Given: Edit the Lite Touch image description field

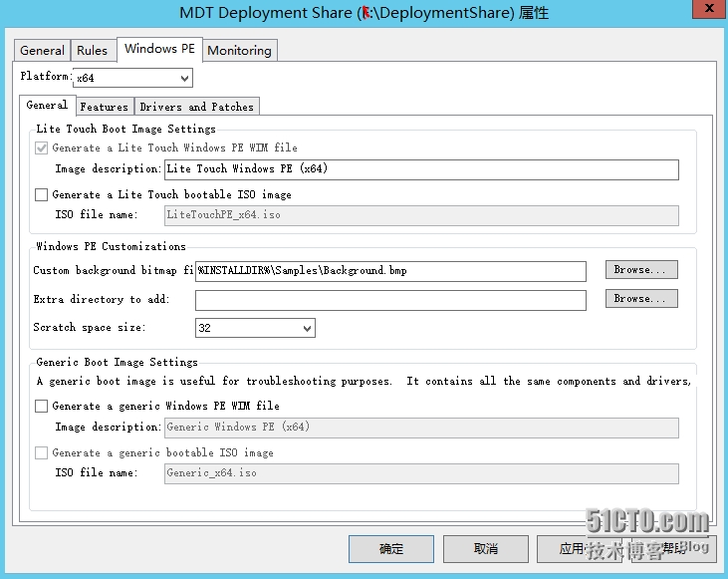Looking at the screenshot, I should (x=421, y=169).
